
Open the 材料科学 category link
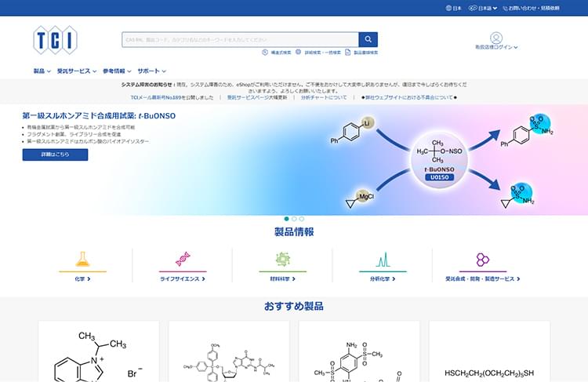coord(283,278)
